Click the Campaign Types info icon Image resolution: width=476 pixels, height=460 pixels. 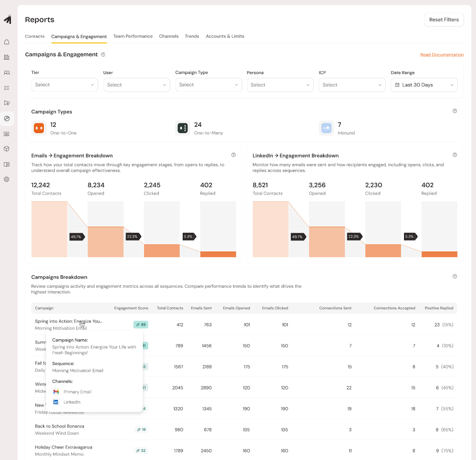pos(455,111)
